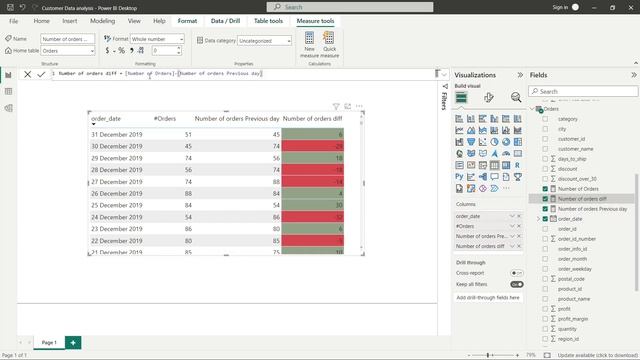Select the Table visualization
Screen dimensions: 640x360
[x=494, y=165]
